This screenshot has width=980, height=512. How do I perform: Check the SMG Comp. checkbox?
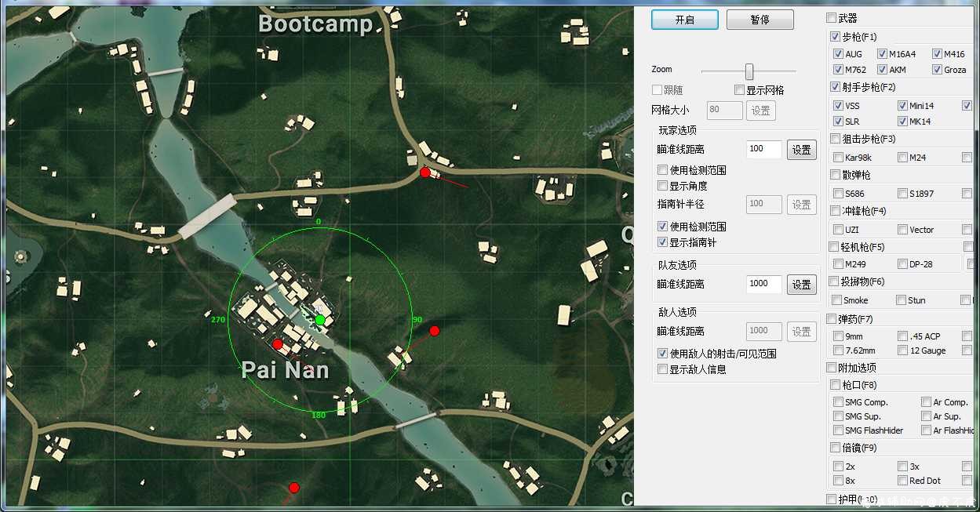coord(838,402)
